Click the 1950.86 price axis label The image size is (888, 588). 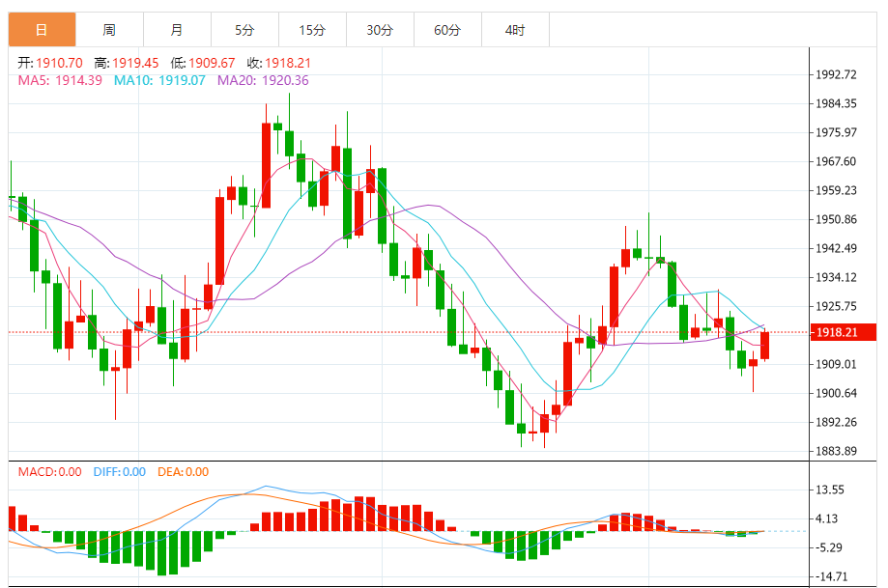[836, 219]
